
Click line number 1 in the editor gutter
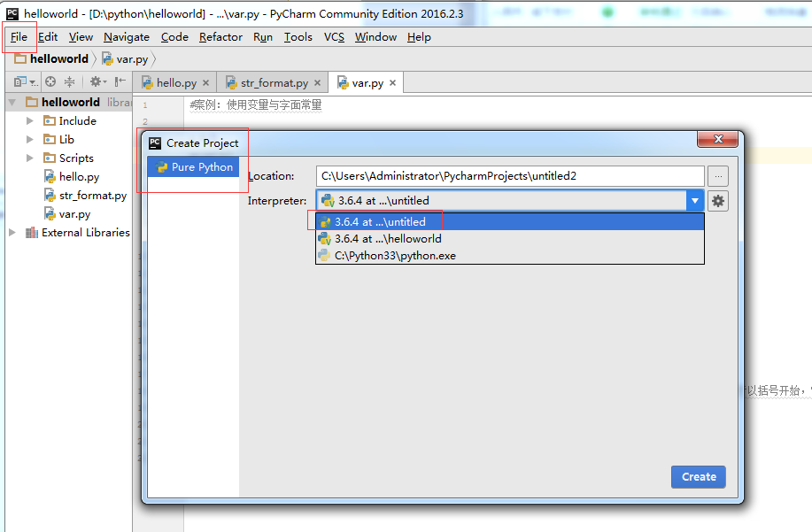[x=145, y=105]
